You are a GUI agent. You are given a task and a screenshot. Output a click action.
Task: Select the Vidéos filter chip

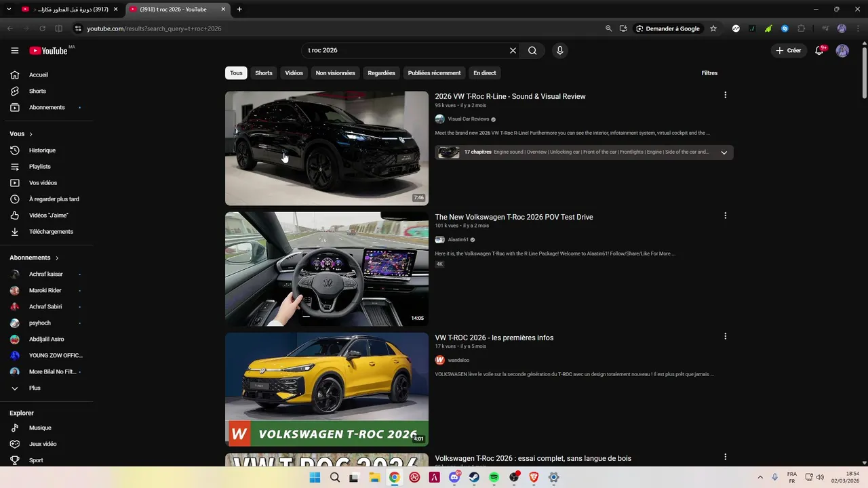click(294, 73)
